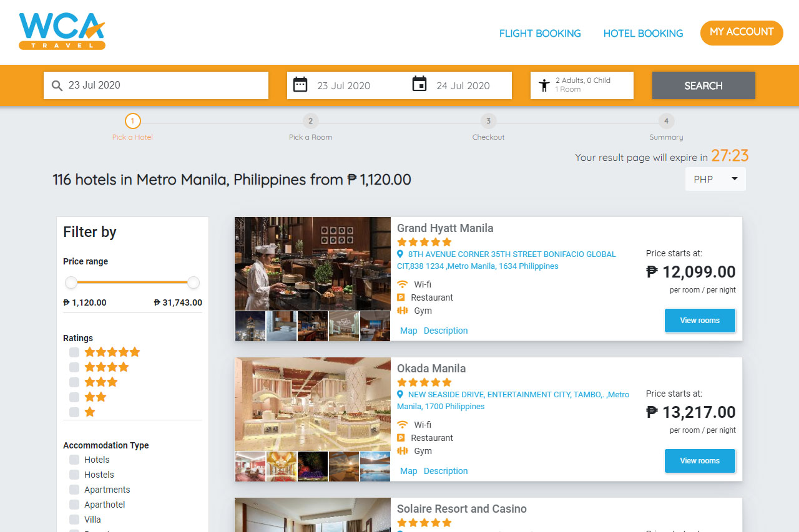Filter by three-star rating checkbox
Image resolution: width=799 pixels, height=532 pixels.
pyautogui.click(x=74, y=382)
